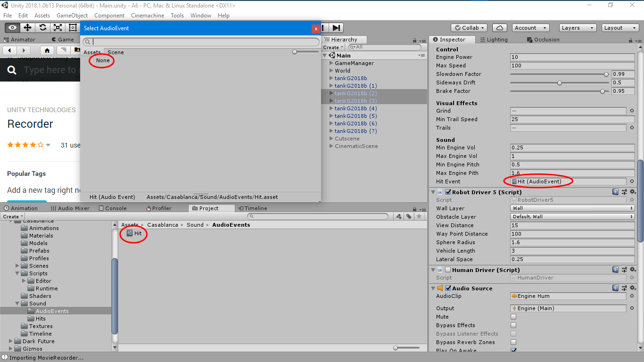Click Search by Type icon in Project panel
644x362 pixels.
point(399,216)
